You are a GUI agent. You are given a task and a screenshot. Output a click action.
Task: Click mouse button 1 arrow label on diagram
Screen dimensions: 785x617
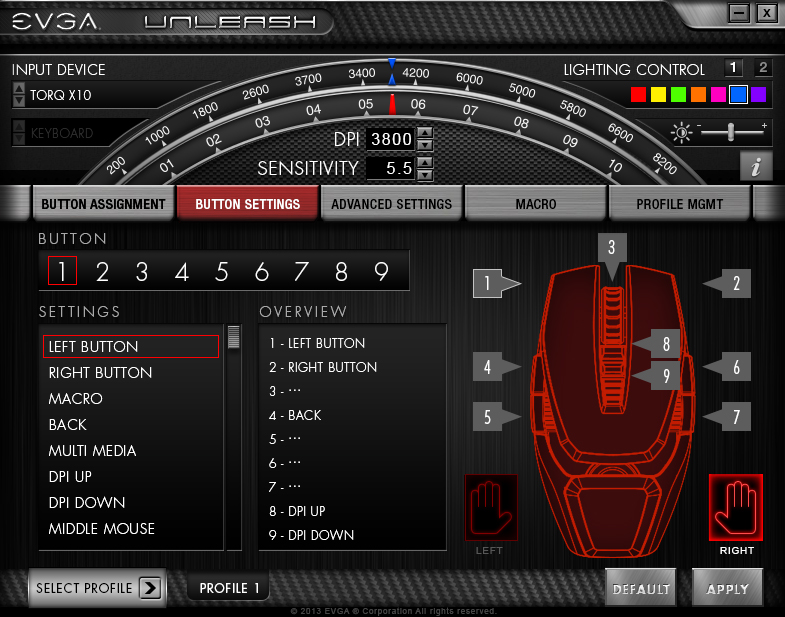tap(493, 284)
